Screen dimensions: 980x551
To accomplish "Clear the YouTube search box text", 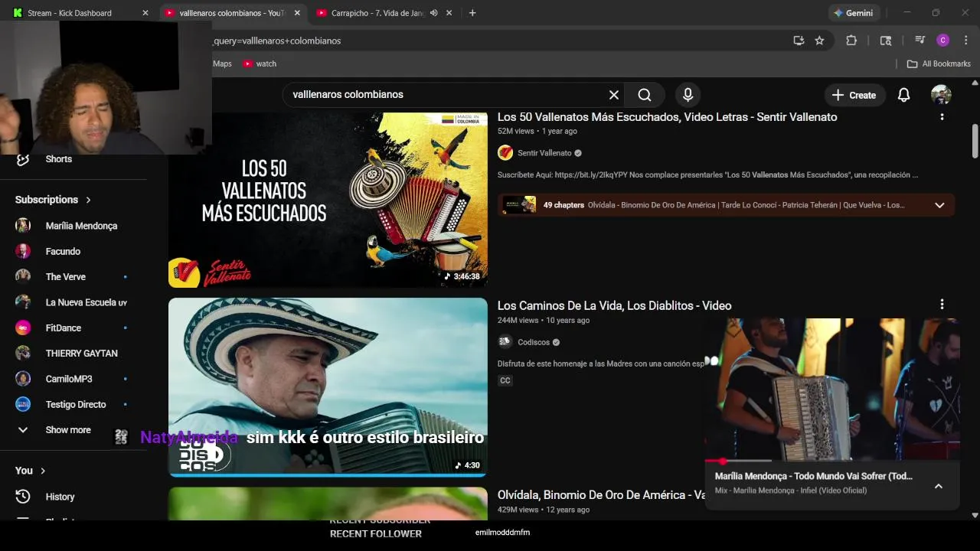I will point(613,95).
